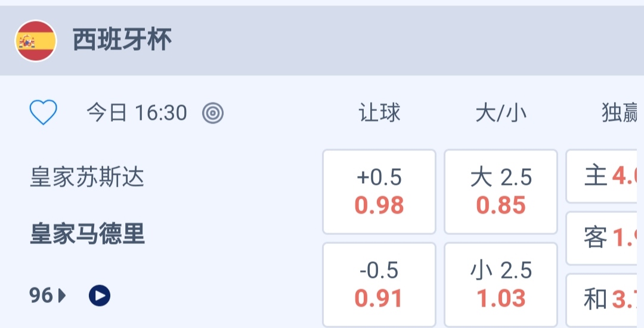Favorite the match with heart icon
Viewport: 644px width, 328px height.
click(44, 112)
